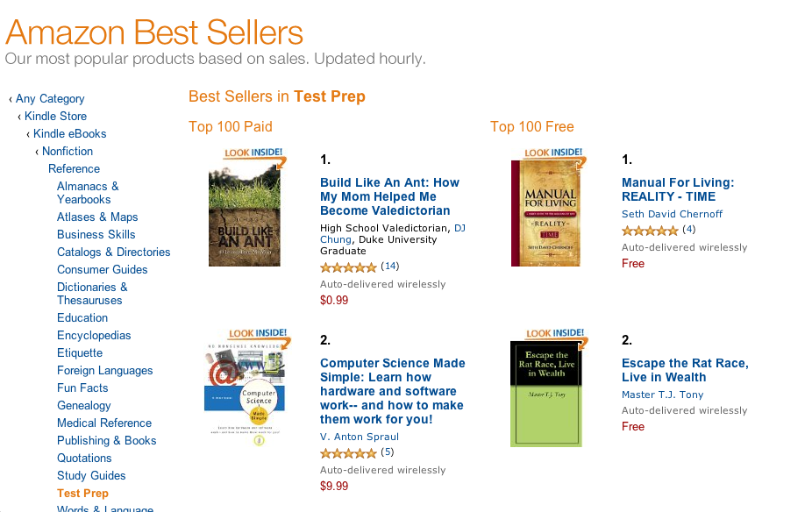Select the Foreign Languages category
This screenshot has width=812, height=512.
coord(104,370)
